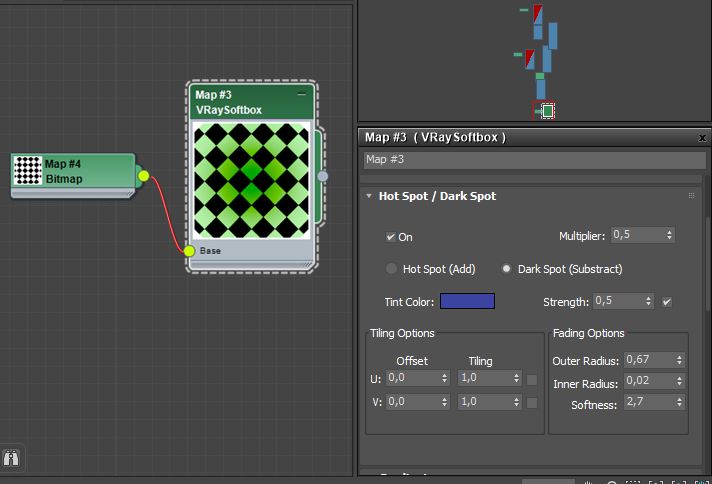Screen dimensions: 712x484
Task: Click the Map #3 name input field
Action: click(x=534, y=159)
